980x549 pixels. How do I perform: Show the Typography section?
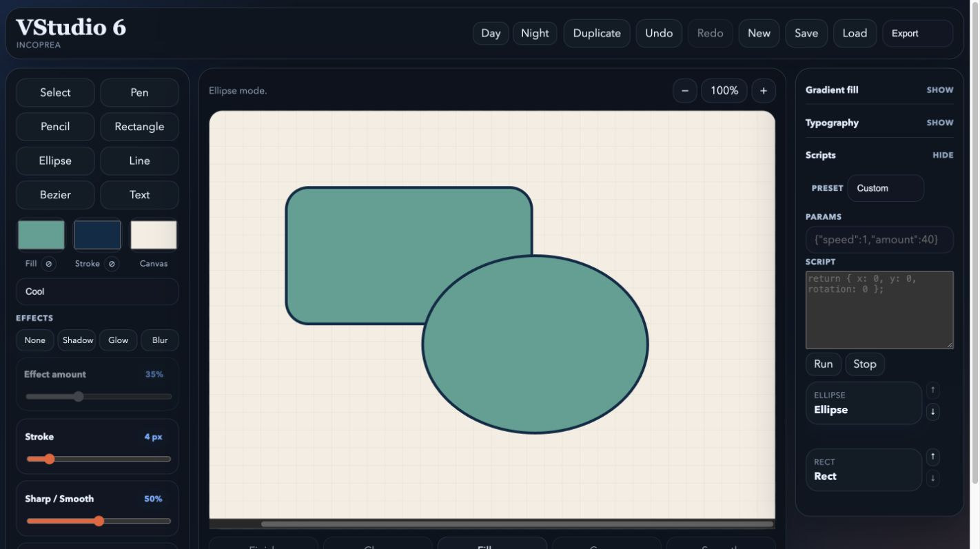(x=940, y=123)
